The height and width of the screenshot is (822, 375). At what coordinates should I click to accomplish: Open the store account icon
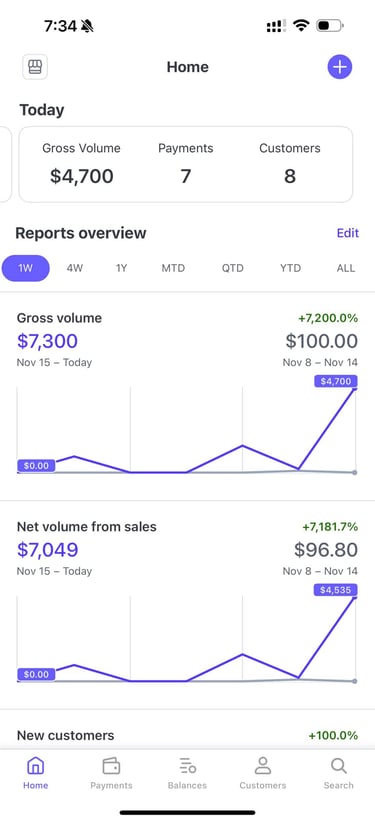(x=35, y=67)
